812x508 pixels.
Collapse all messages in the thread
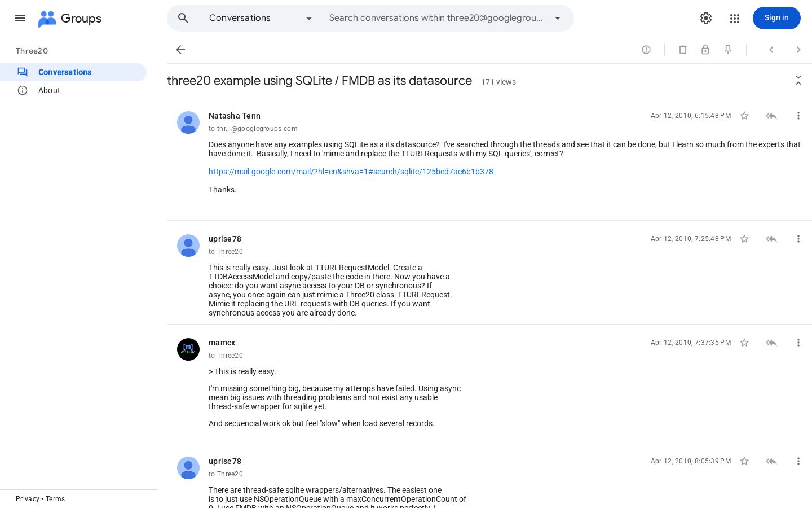798,80
